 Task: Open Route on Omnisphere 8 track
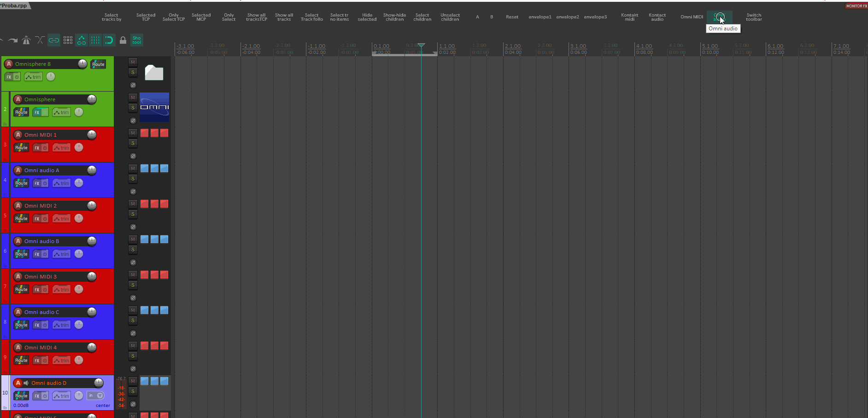coord(98,64)
